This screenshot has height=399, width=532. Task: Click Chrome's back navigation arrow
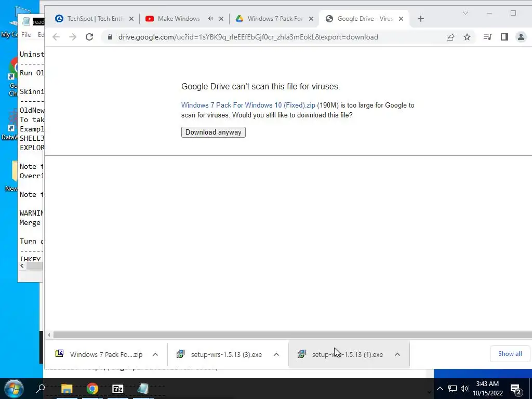point(56,37)
